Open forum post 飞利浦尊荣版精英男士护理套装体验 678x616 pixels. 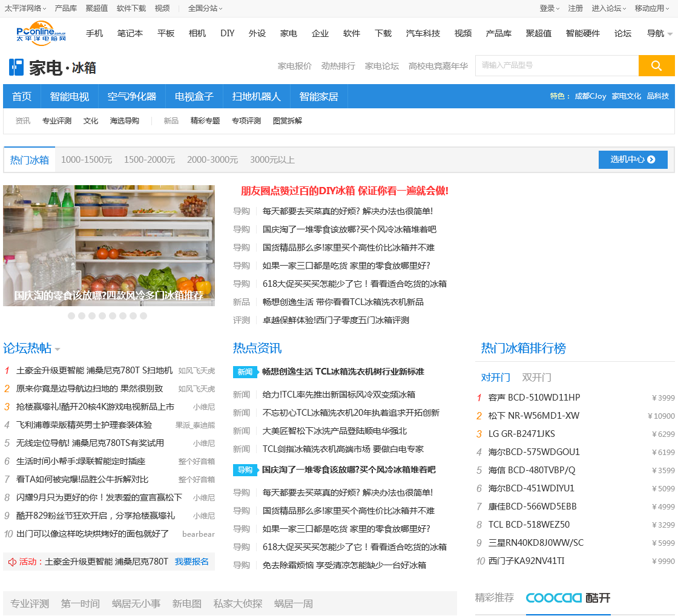click(84, 425)
